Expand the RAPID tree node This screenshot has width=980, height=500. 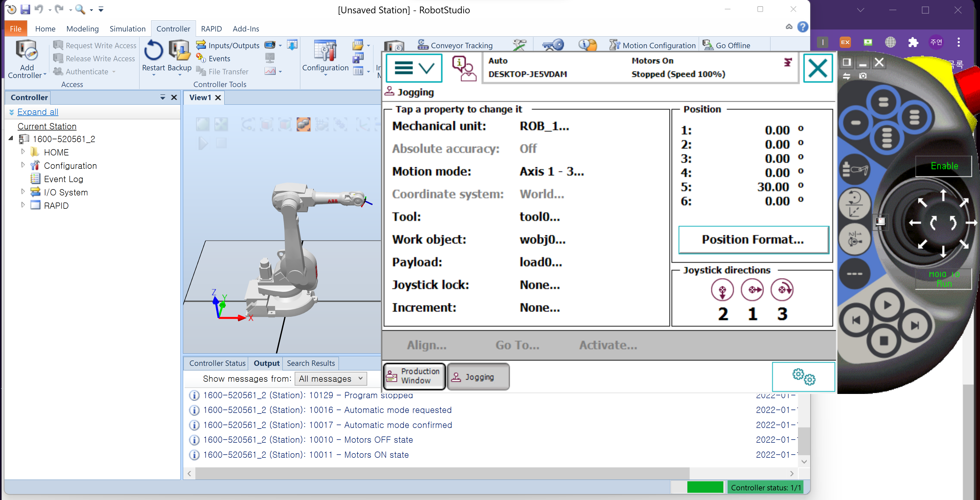click(x=23, y=205)
